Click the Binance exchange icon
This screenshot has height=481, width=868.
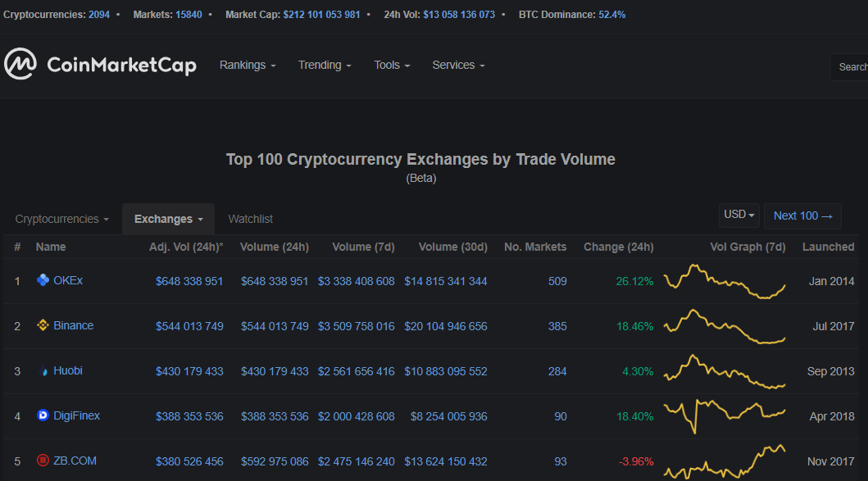pyautogui.click(x=43, y=325)
